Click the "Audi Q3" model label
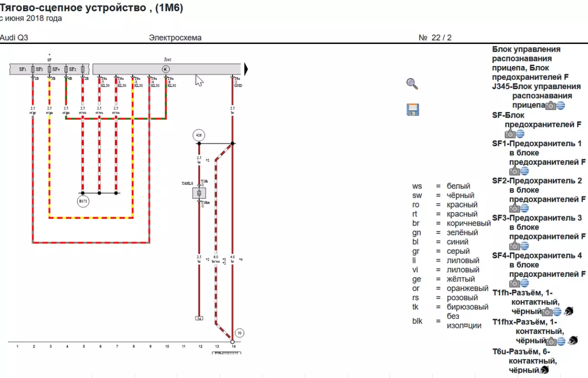 tap(14, 38)
